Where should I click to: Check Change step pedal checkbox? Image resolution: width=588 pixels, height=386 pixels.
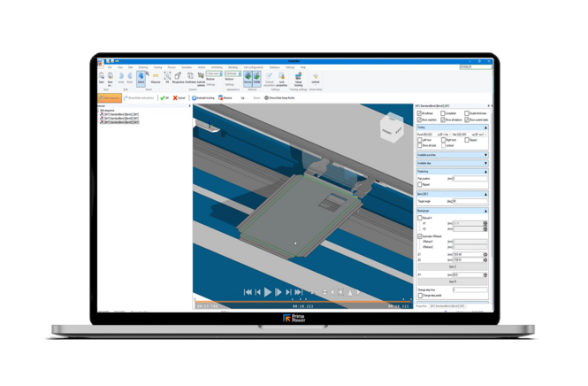tap(420, 296)
